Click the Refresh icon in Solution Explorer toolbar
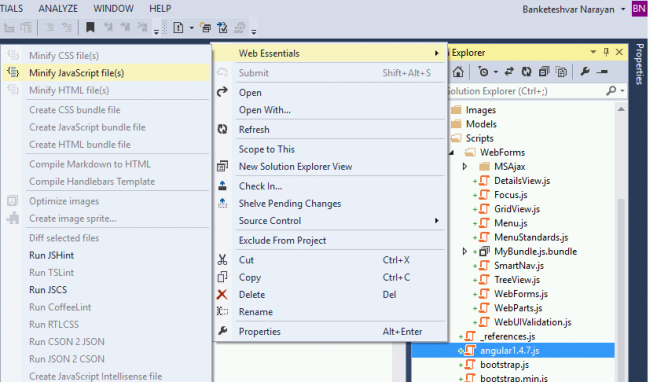Screen dimensions: 650x382 526,72
